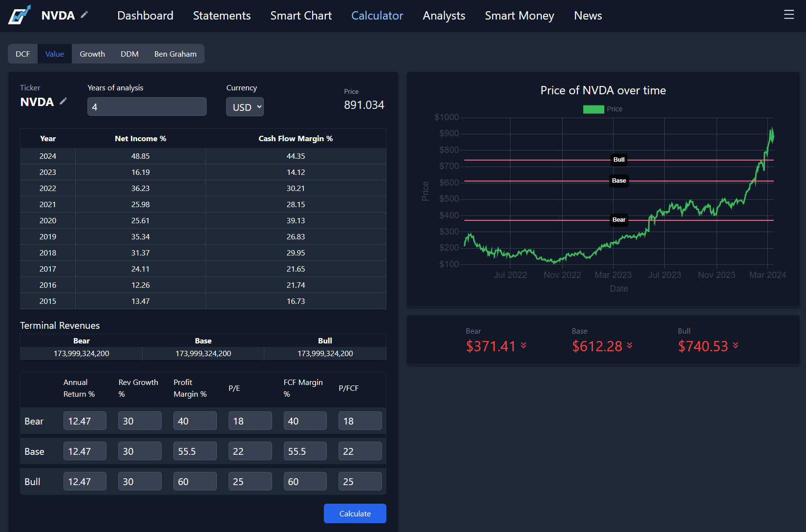Switch to the DCF tab
806x532 pixels.
[x=23, y=54]
